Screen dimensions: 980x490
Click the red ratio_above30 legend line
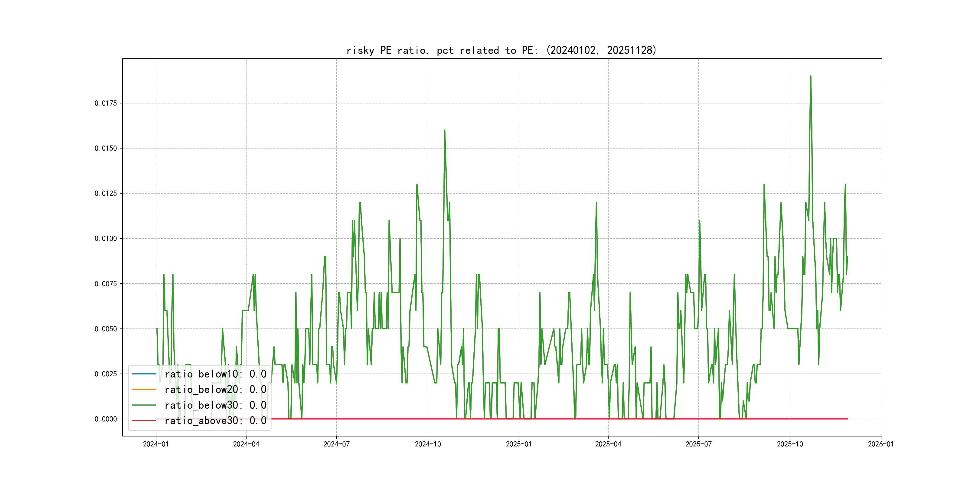[144, 421]
